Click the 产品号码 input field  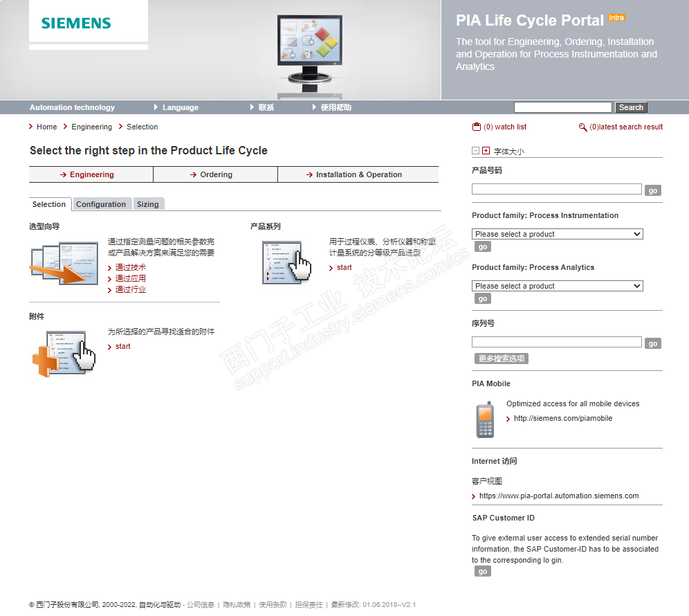coord(556,189)
